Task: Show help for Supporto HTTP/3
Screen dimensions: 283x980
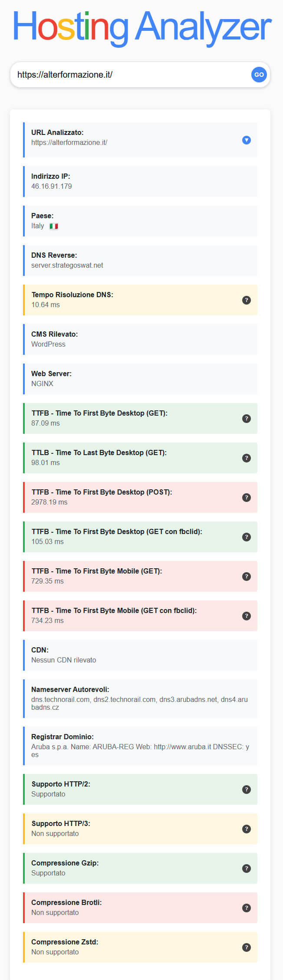Action: [246, 829]
